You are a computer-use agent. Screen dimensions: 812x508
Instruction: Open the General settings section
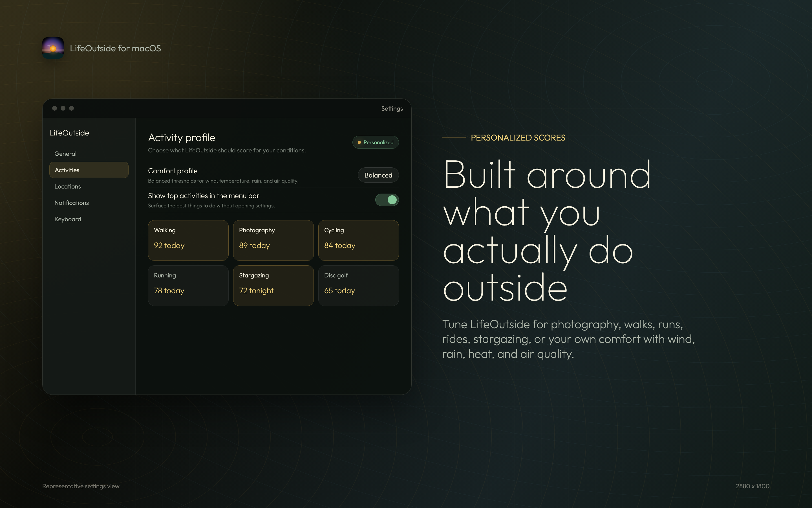click(89, 154)
